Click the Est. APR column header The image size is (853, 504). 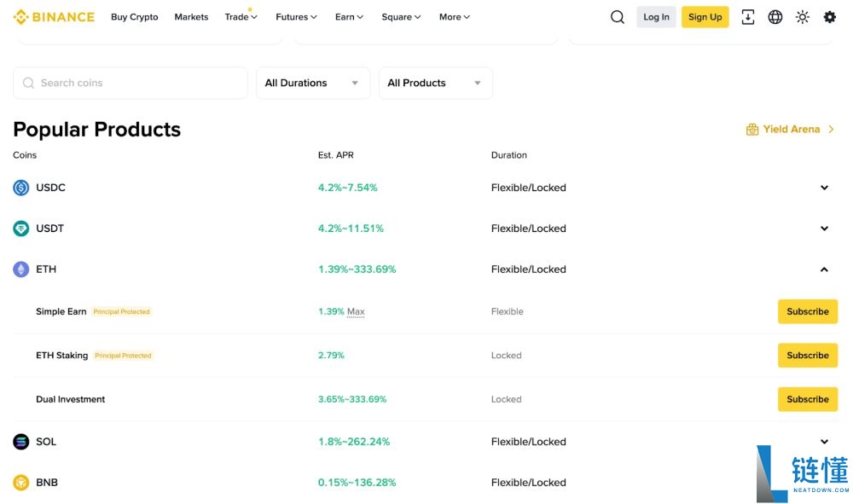click(x=335, y=155)
